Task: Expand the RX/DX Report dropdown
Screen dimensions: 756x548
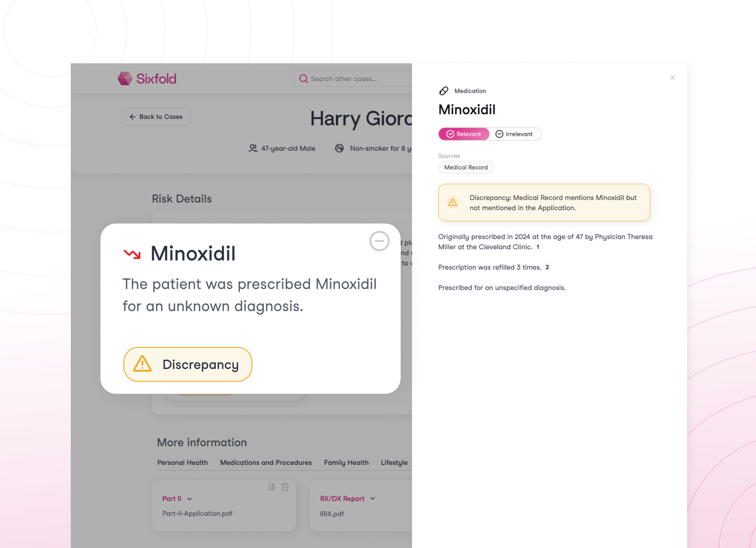Action: pyautogui.click(x=373, y=498)
